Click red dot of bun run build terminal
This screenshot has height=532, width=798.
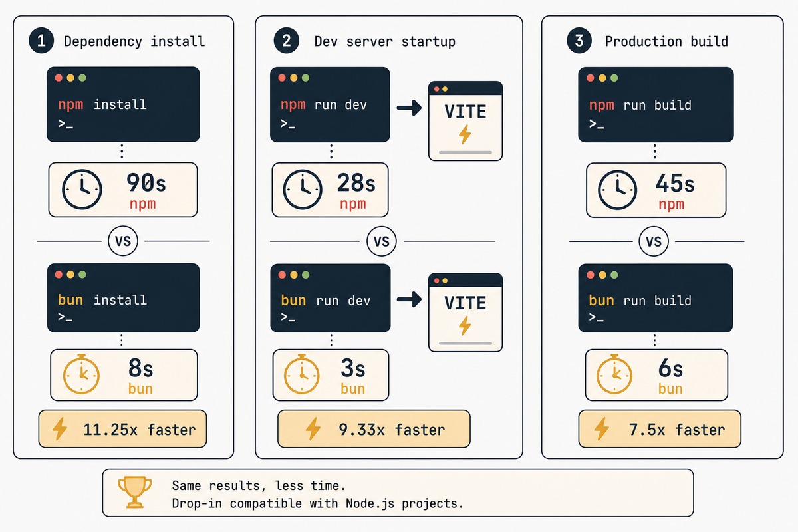click(591, 274)
